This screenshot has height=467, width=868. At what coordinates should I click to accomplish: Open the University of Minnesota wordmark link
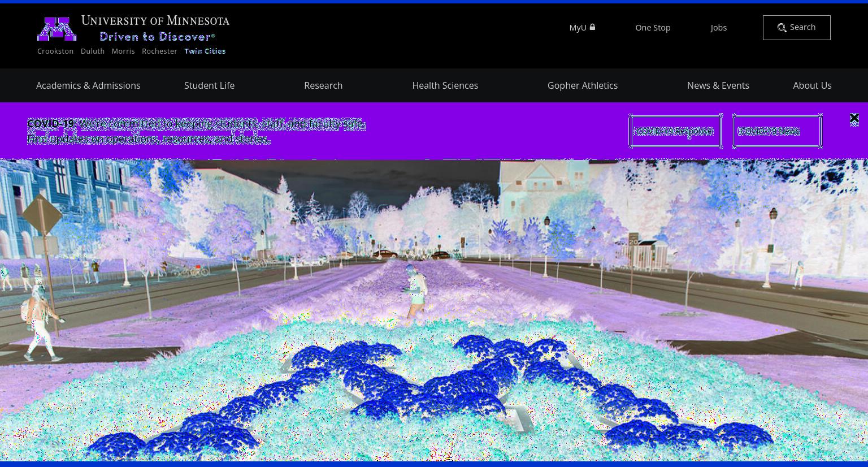155,21
